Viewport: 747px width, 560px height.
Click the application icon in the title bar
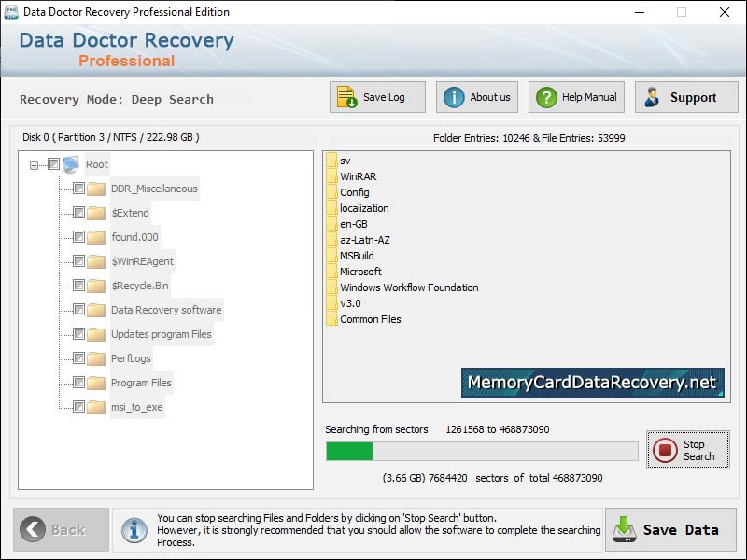point(13,12)
